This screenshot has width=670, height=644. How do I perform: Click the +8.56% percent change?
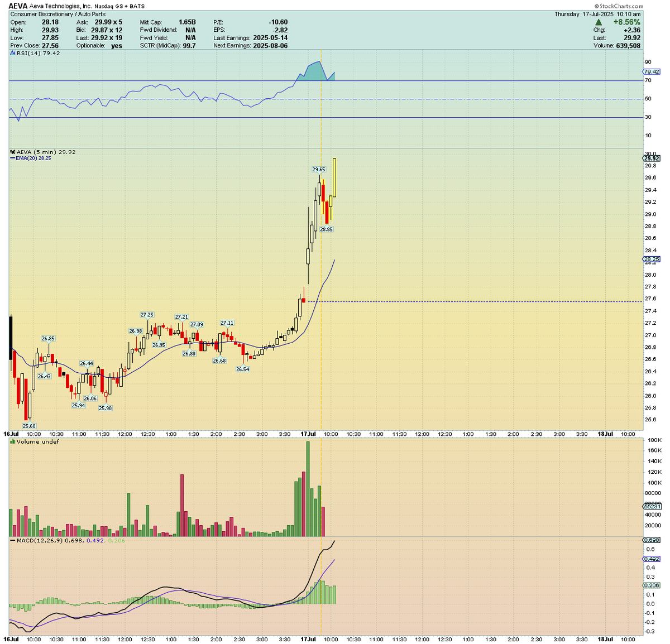[626, 22]
